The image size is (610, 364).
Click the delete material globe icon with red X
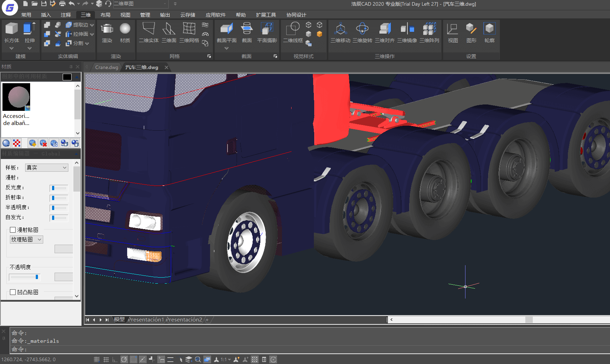pyautogui.click(x=43, y=143)
